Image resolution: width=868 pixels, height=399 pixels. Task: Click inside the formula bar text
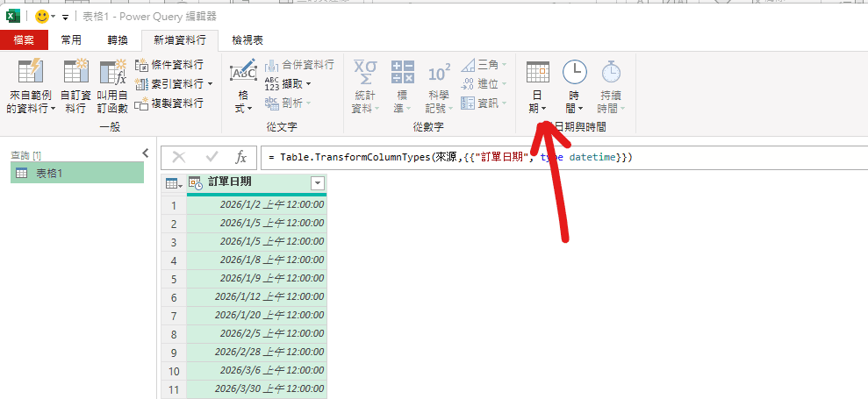pyautogui.click(x=562, y=157)
